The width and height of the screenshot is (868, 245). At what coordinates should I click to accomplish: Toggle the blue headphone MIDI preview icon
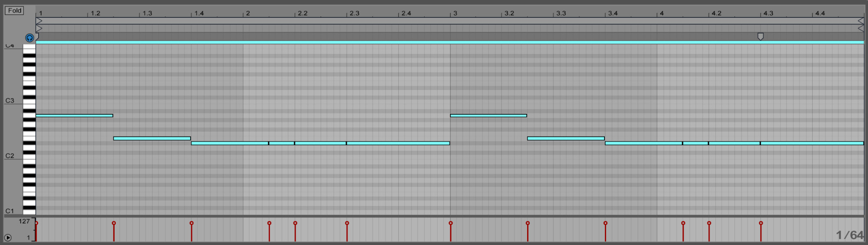(30, 38)
